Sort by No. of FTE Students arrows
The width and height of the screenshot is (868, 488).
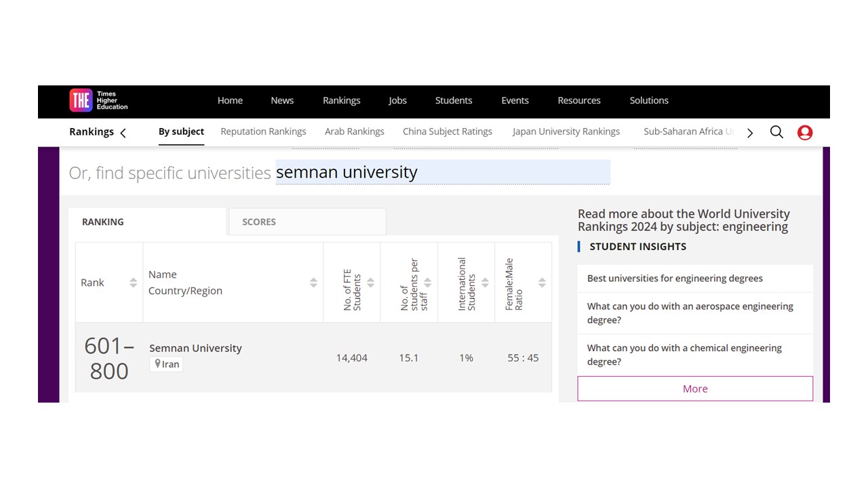[x=370, y=283]
